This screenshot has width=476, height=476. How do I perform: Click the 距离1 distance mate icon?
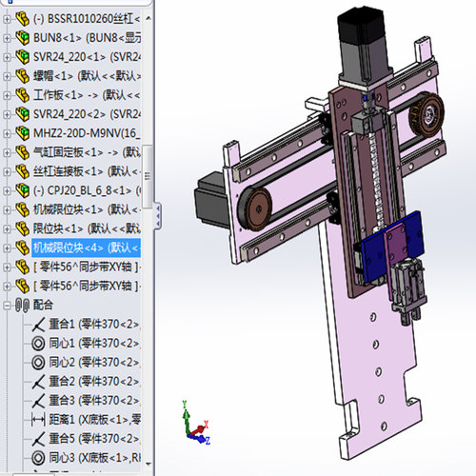38,420
